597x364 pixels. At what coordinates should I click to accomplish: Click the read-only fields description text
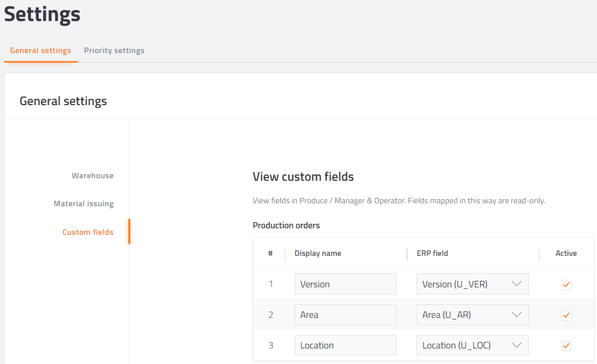click(399, 201)
